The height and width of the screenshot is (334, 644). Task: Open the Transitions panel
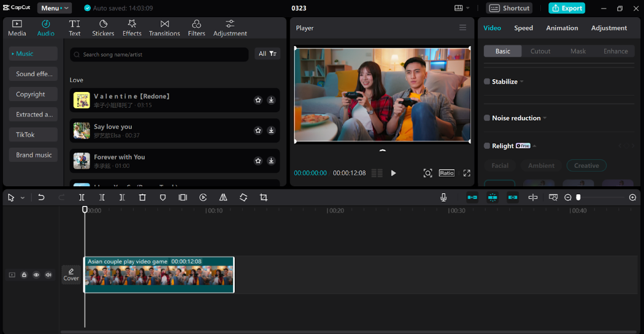click(x=164, y=28)
